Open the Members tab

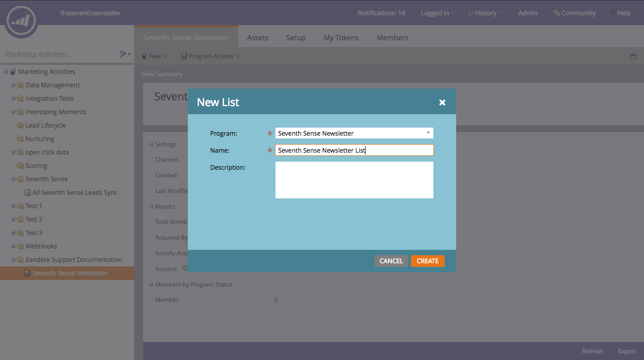pos(392,38)
